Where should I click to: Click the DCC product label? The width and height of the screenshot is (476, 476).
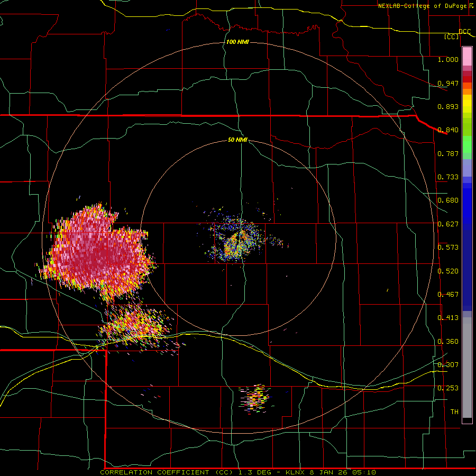coord(464,31)
